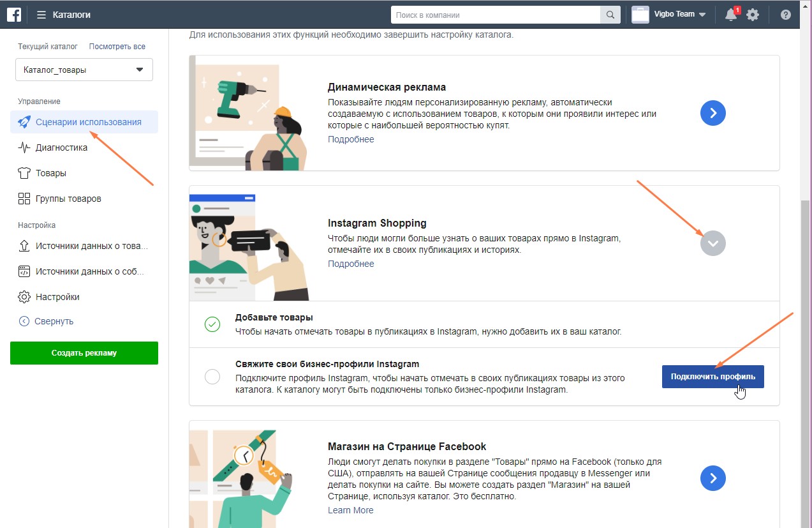Image resolution: width=812 pixels, height=528 pixels.
Task: Click the Управление section label
Action: click(39, 102)
